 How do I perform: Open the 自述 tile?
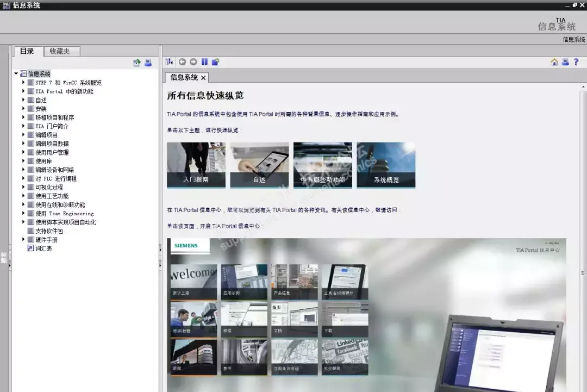[x=259, y=165]
